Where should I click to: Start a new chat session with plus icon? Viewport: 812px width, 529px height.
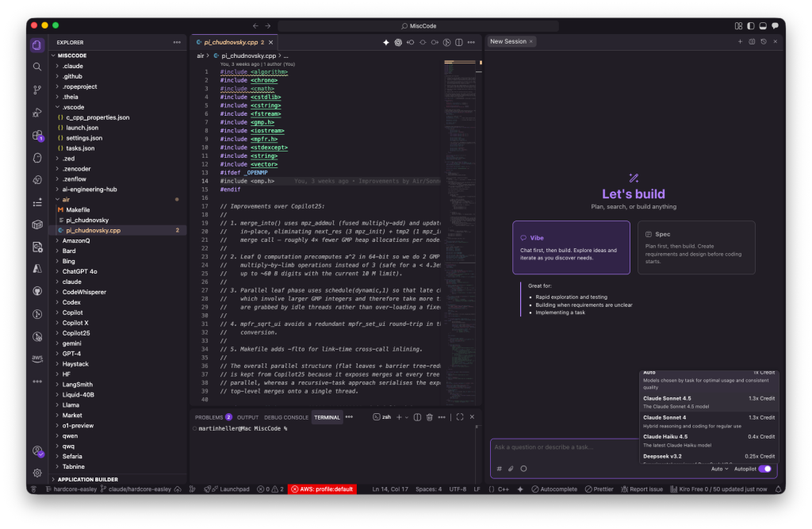pos(740,41)
